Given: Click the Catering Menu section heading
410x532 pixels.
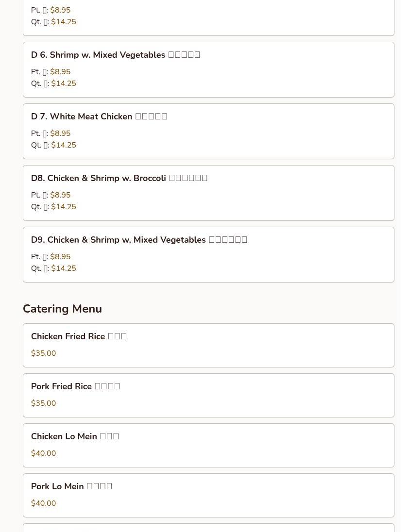Looking at the screenshot, I should (x=62, y=309).
